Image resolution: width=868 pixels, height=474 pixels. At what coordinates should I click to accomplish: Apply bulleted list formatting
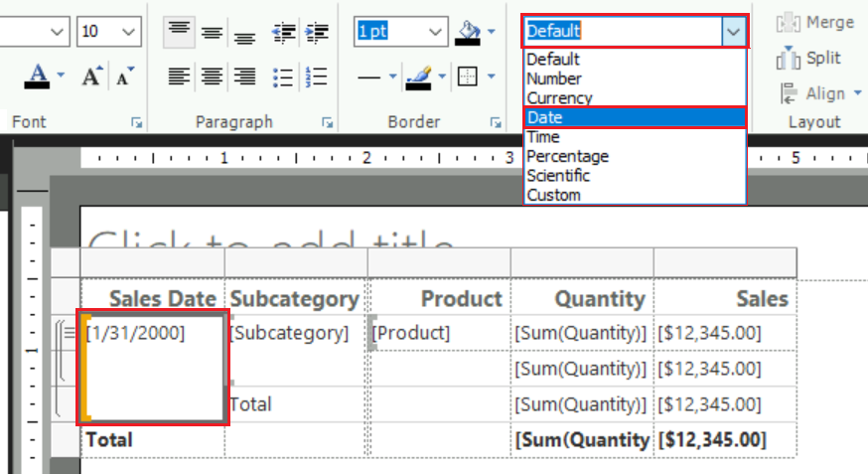pos(283,76)
